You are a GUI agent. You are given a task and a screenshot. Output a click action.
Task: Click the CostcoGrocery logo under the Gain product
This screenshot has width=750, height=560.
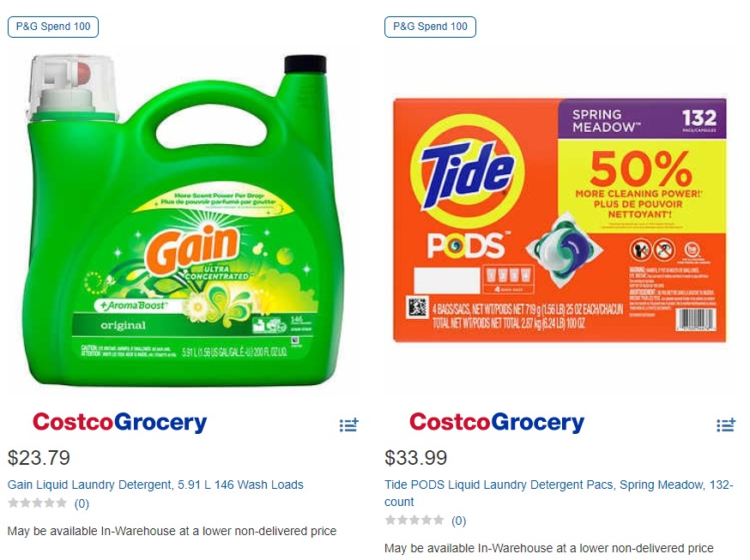click(119, 423)
